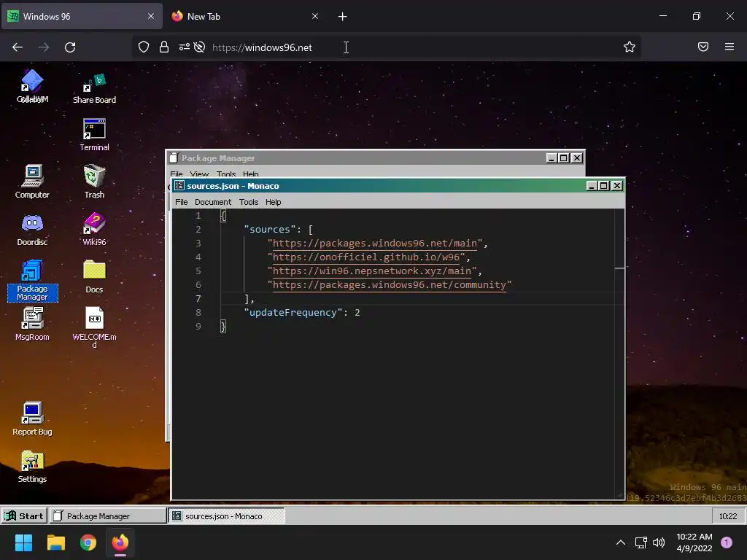Click line number 7 in the gutter

(198, 298)
